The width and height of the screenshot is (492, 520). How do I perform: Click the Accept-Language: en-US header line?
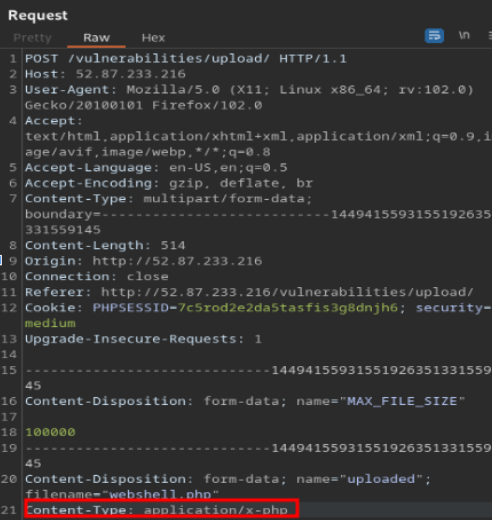pos(156,167)
